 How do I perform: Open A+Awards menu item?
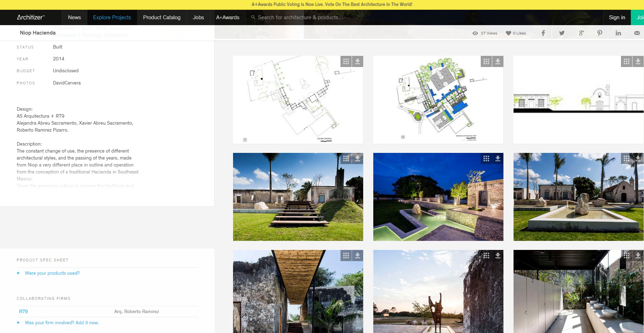coord(228,17)
